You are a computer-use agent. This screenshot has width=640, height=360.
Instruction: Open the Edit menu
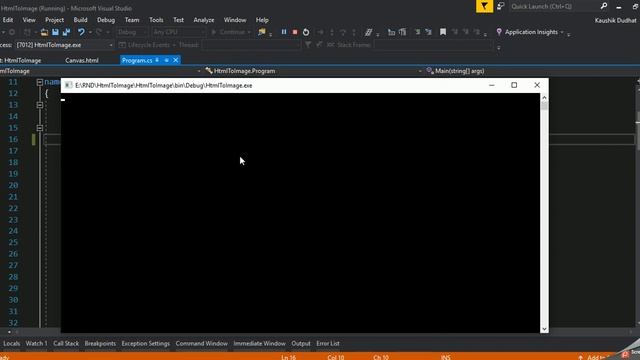pyautogui.click(x=8, y=20)
